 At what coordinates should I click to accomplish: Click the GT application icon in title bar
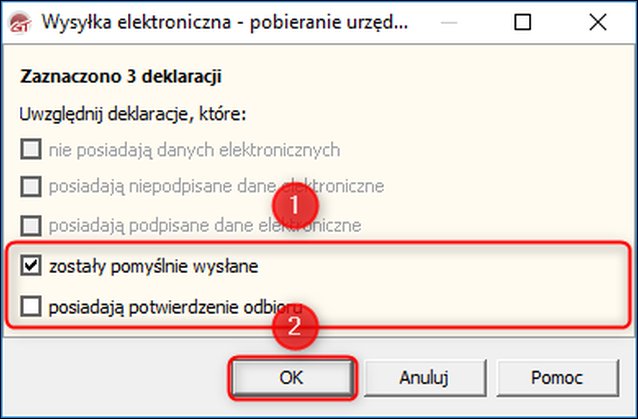[20, 23]
